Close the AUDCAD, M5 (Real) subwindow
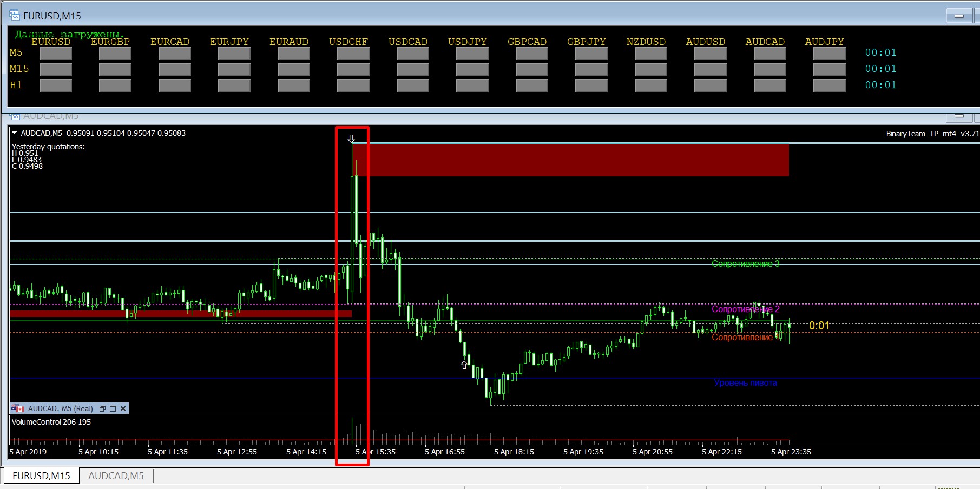The width and height of the screenshot is (980, 489). coord(123,408)
